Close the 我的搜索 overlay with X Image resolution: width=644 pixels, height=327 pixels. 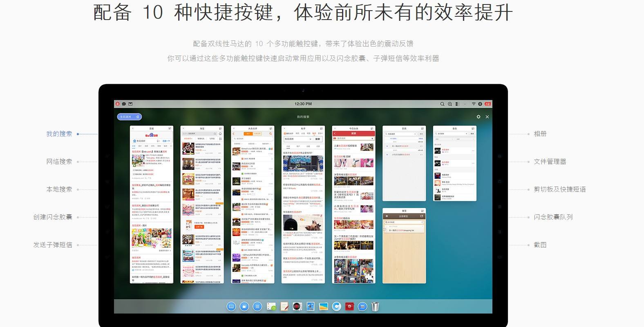click(487, 117)
